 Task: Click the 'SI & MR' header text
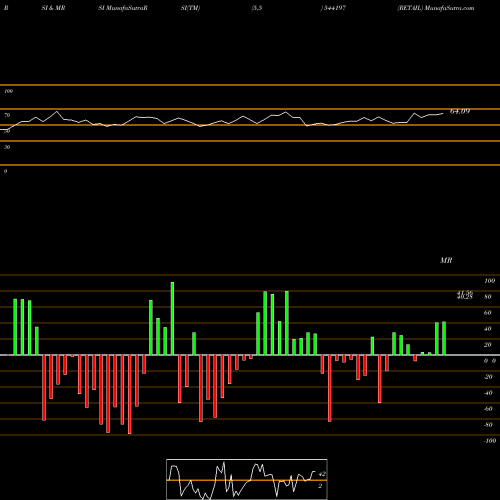53,8
